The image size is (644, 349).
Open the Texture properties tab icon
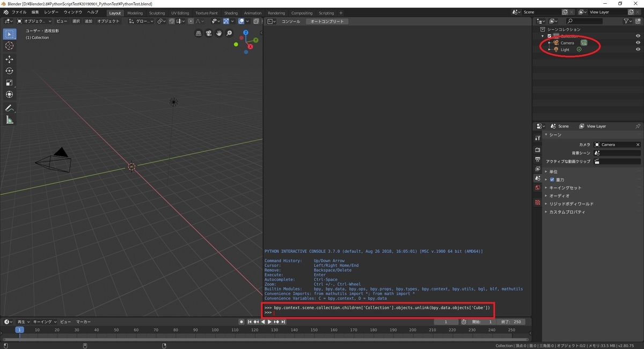coord(537,202)
